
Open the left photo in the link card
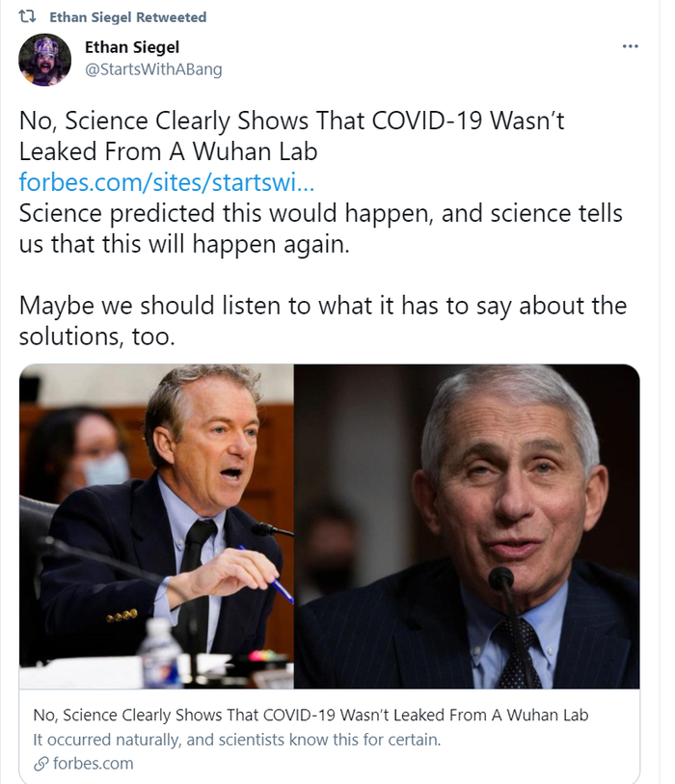(156, 526)
